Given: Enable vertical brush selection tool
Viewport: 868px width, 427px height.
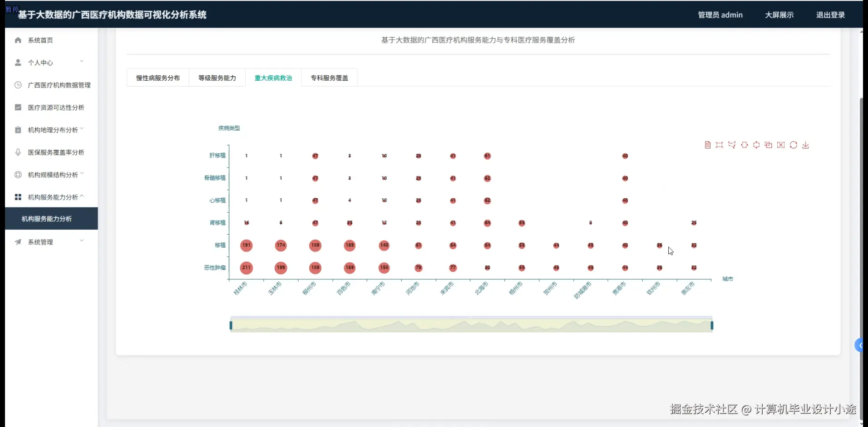Looking at the screenshot, I should pyautogui.click(x=756, y=145).
